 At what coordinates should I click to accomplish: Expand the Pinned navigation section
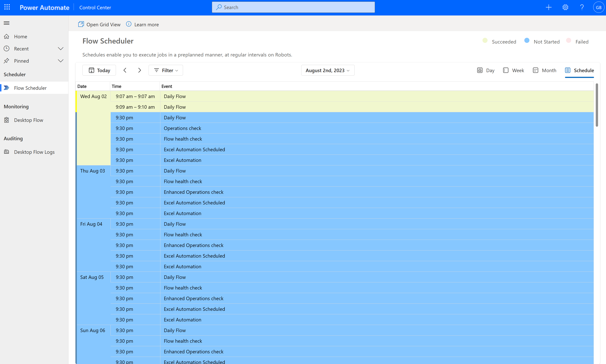pyautogui.click(x=61, y=60)
